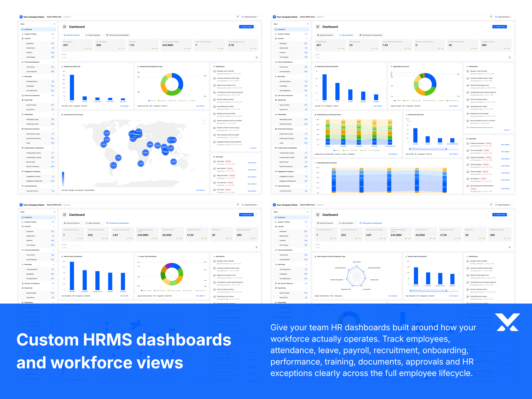The height and width of the screenshot is (399, 532).
Task: Open Performance & Compensation tab in Executive Overview dashboard
Action: (x=118, y=35)
